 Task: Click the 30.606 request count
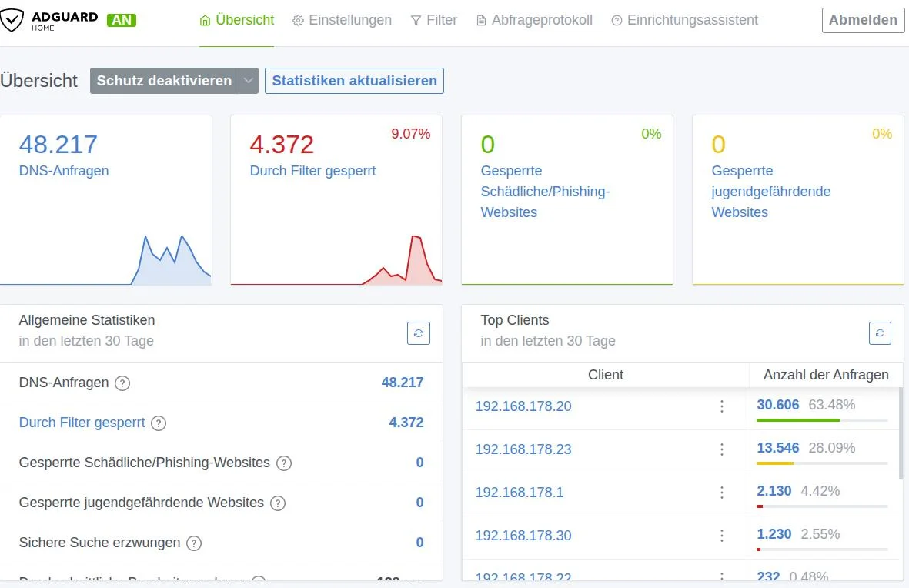[778, 405]
